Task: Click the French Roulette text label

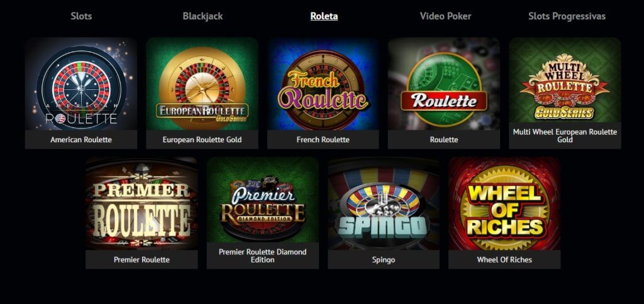Action: [x=323, y=140]
